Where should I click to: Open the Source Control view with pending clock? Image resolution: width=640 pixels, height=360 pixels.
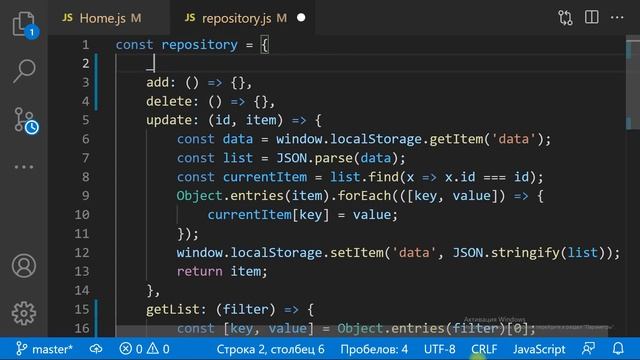tap(25, 120)
